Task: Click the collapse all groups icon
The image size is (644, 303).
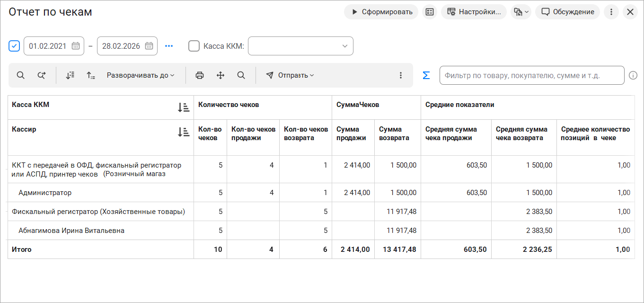Action: 91,75
